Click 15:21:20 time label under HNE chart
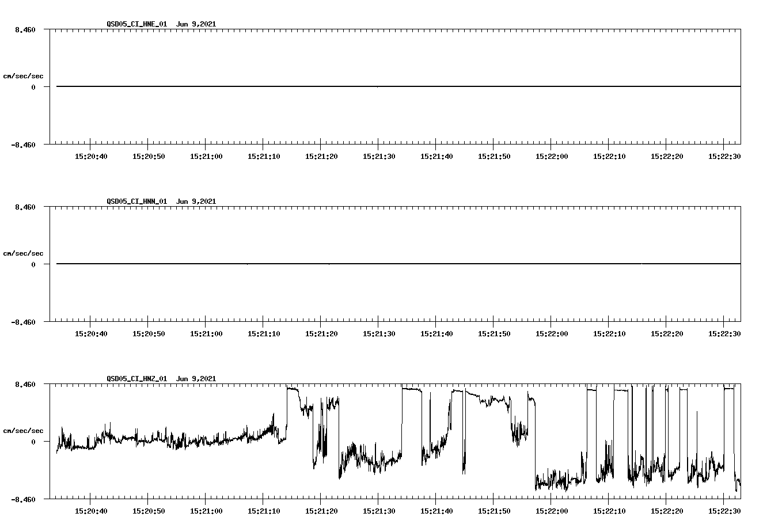The width and height of the screenshot is (782, 532). [321, 156]
